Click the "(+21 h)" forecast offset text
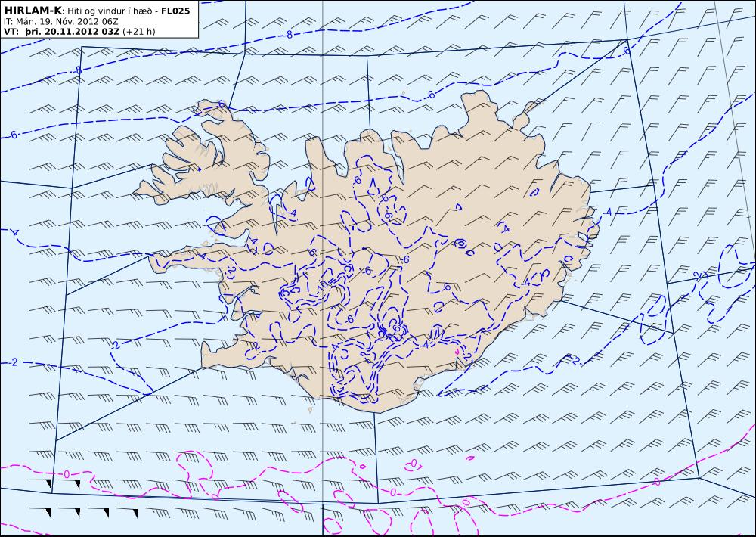Viewport: 756px width, 537px height. [x=139, y=32]
